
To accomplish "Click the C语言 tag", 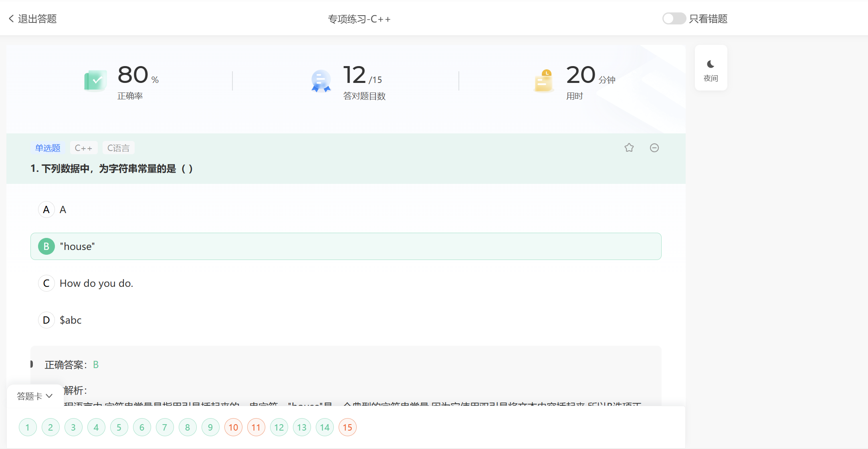I will (118, 148).
